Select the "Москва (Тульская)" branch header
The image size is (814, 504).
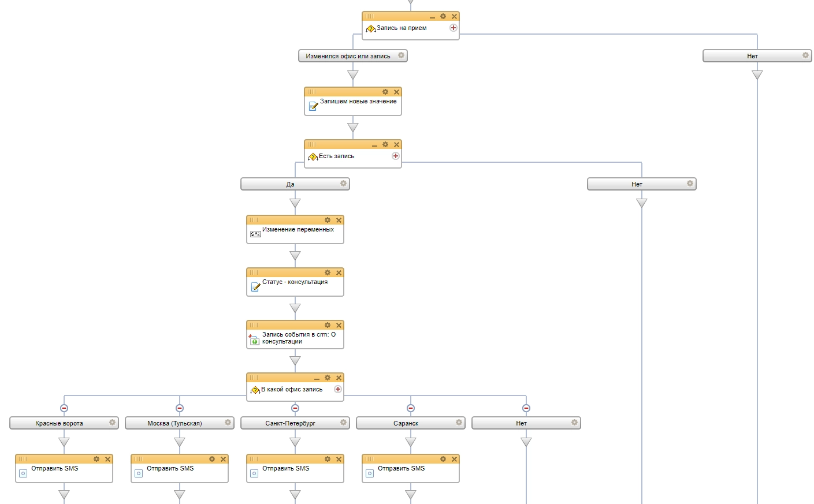[x=174, y=423]
